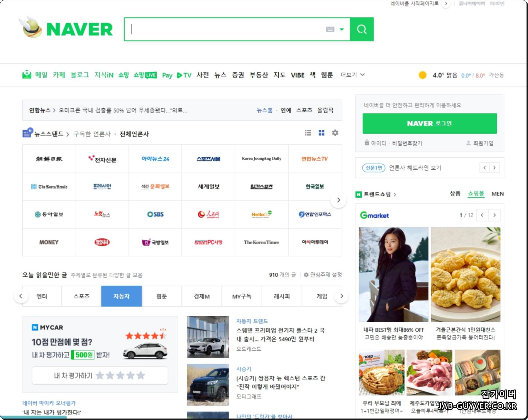The width and height of the screenshot is (528, 420).
Task: Open the 아이뉴스24 press logo
Action: 155,159
